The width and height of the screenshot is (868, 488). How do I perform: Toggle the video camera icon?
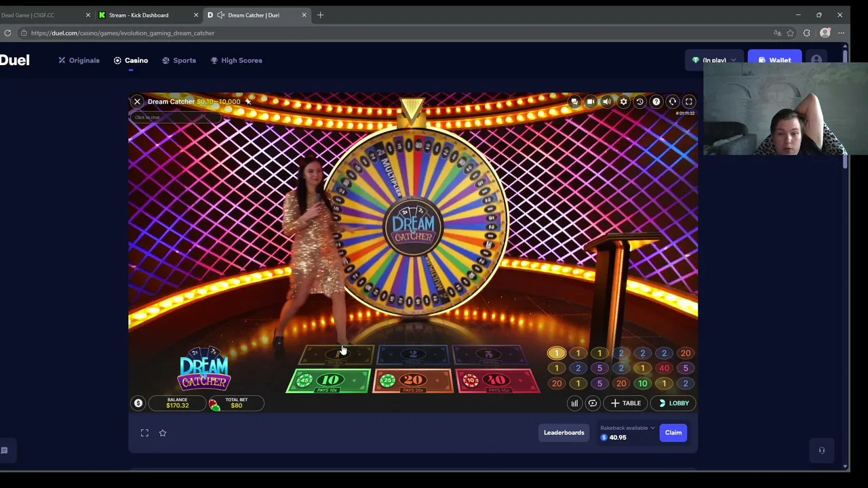[x=591, y=102]
